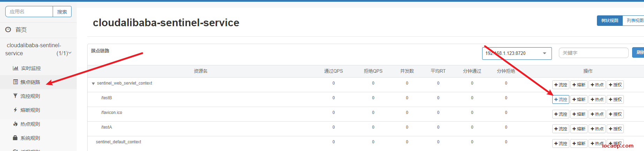This screenshot has width=644, height=151.
Task: Add 熔断 rule for /testB
Action: [x=579, y=100]
